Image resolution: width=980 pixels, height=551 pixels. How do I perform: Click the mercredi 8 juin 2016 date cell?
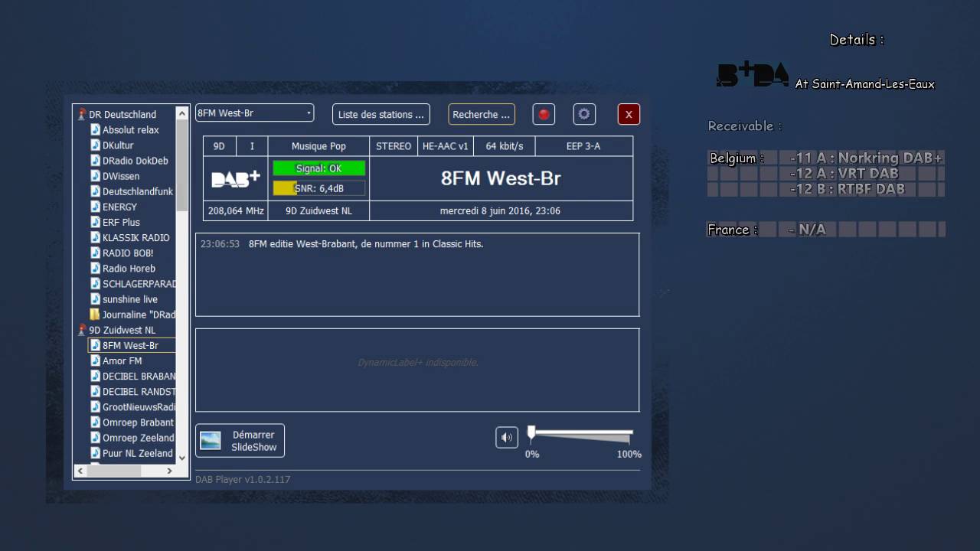(501, 210)
